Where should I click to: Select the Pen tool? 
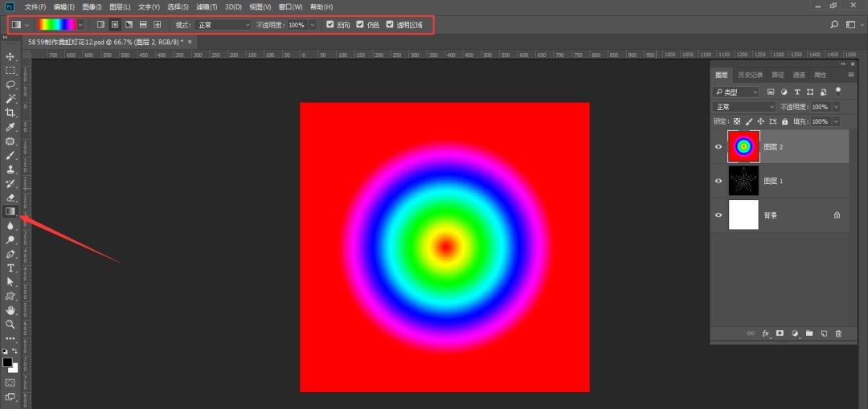(x=10, y=254)
